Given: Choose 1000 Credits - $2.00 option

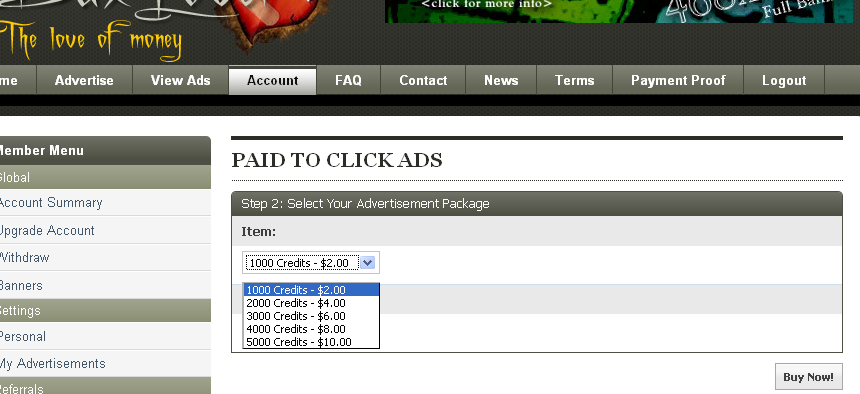Looking at the screenshot, I should [x=312, y=290].
